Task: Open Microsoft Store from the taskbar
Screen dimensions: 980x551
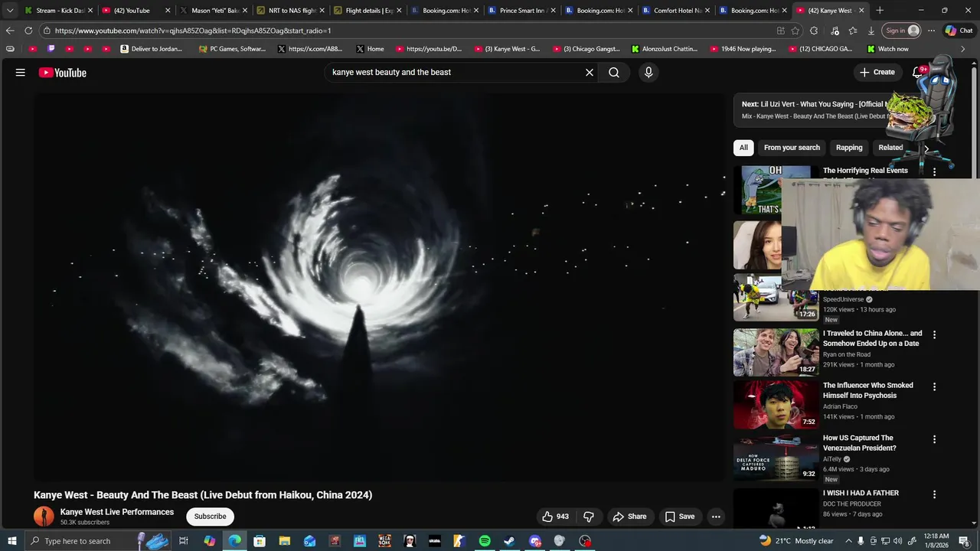Action: [x=260, y=541]
